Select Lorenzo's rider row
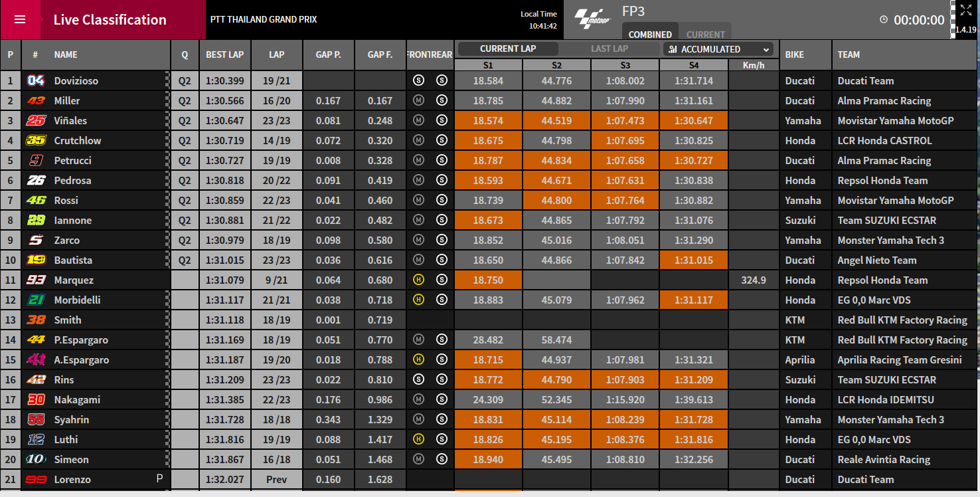The height and width of the screenshot is (497, 980). tap(490, 479)
